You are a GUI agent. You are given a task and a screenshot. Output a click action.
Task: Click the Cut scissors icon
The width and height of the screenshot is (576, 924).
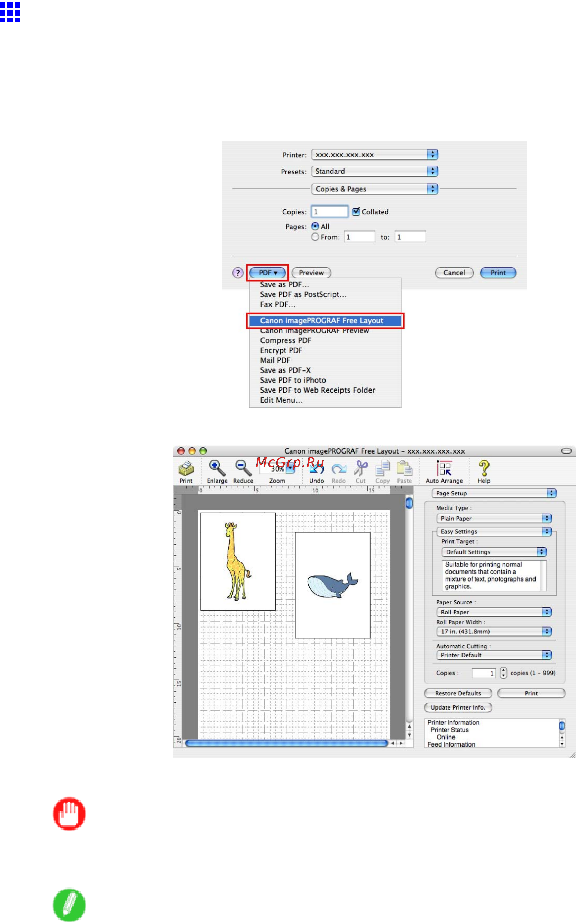360,468
